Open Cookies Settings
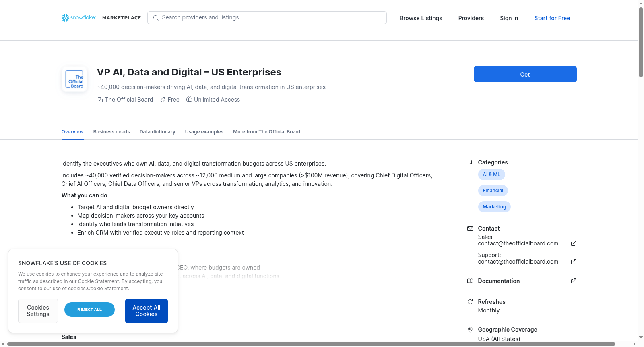This screenshot has height=347, width=644. (38, 311)
